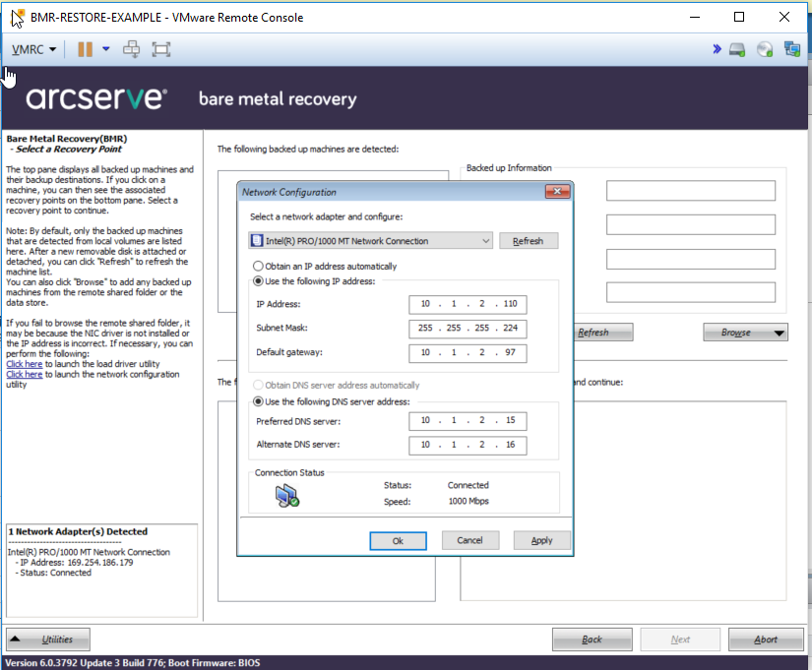This screenshot has width=812, height=670.
Task: Click the fourth Backed up Information field
Action: pyautogui.click(x=691, y=292)
